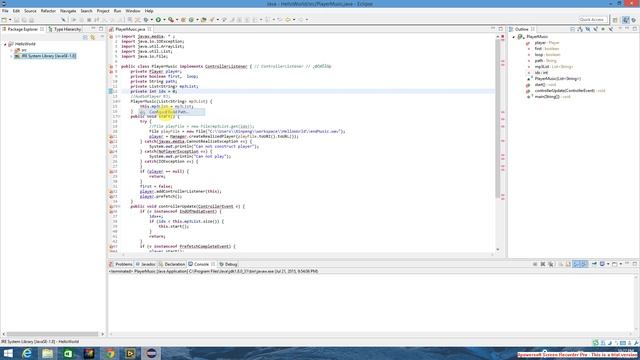Select the path field in Outline
The height and width of the screenshot is (360, 640).
click(545, 60)
